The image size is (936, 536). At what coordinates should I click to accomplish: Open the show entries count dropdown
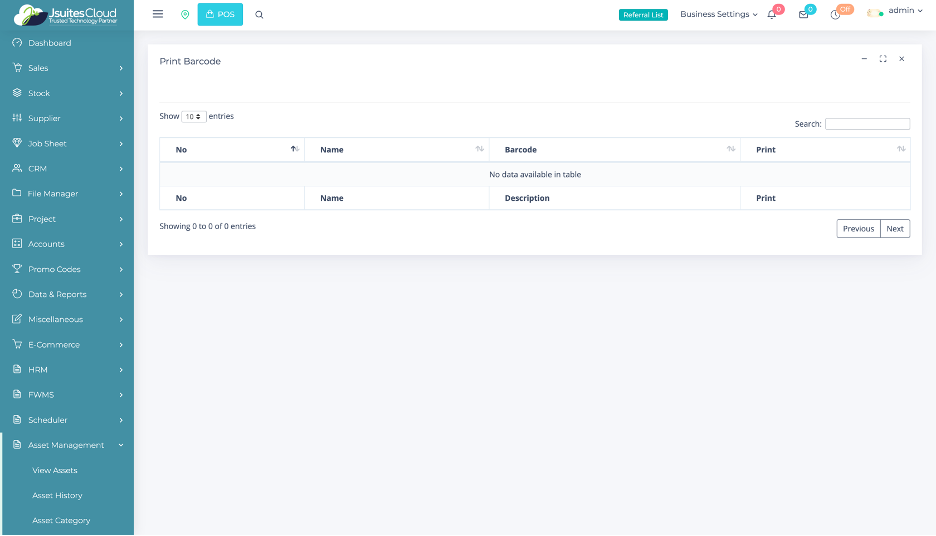coord(194,117)
